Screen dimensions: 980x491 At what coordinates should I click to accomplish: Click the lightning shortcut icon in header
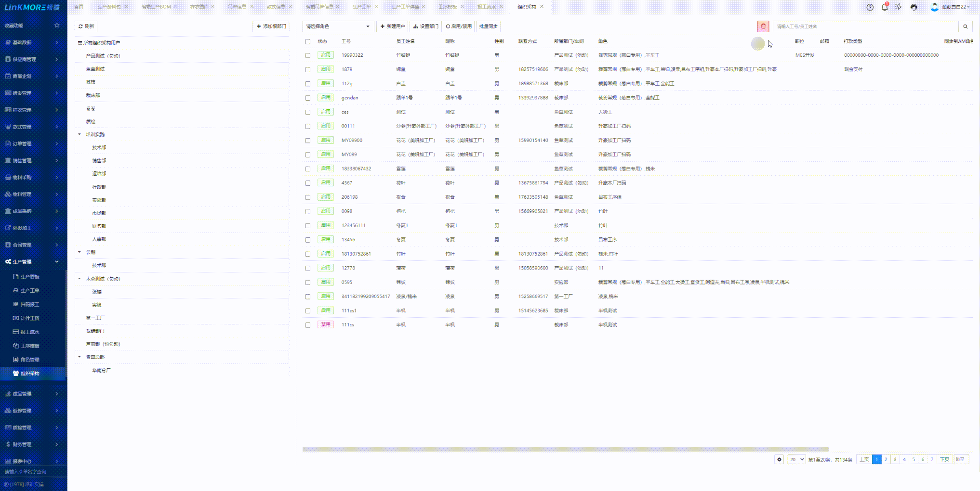[x=898, y=7]
